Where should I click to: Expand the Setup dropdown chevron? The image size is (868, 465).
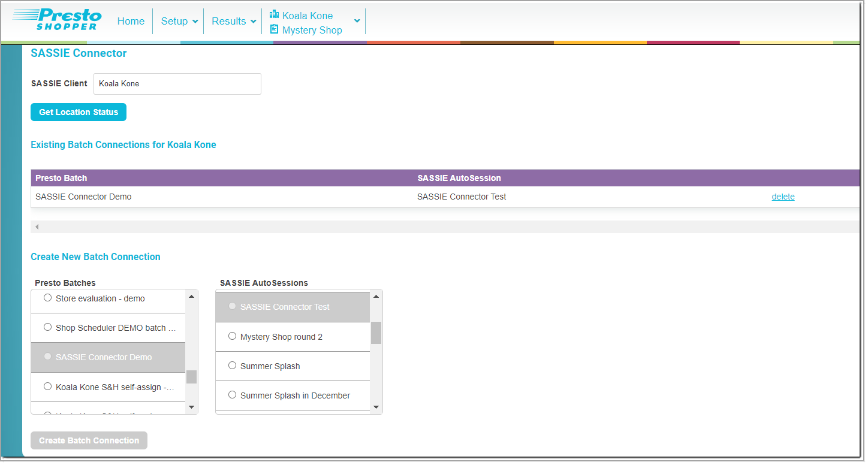195,22
